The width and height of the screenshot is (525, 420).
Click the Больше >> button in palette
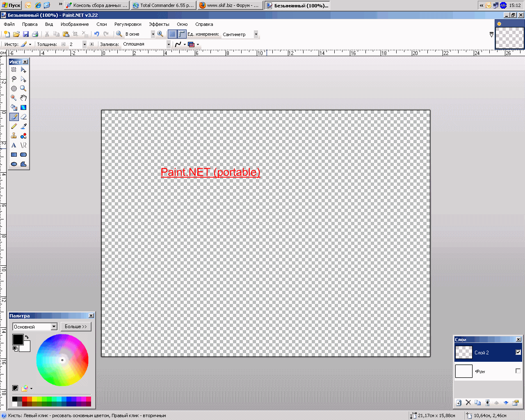76,326
